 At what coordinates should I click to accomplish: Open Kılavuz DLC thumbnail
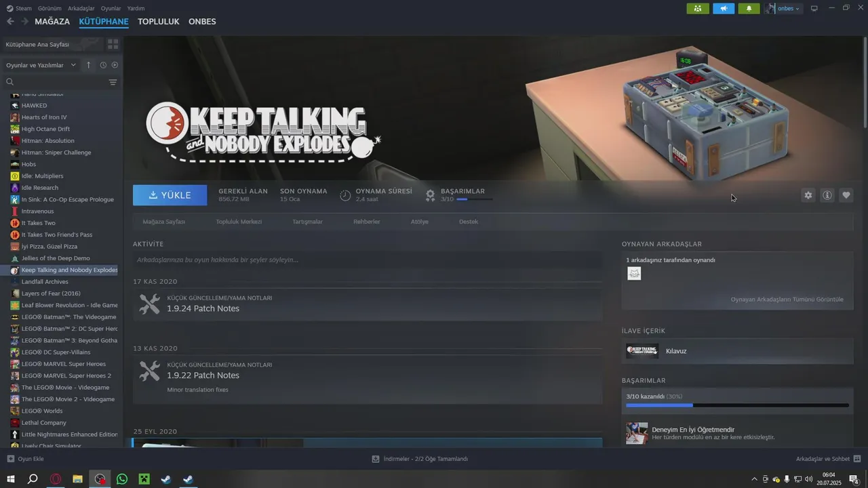[642, 351]
